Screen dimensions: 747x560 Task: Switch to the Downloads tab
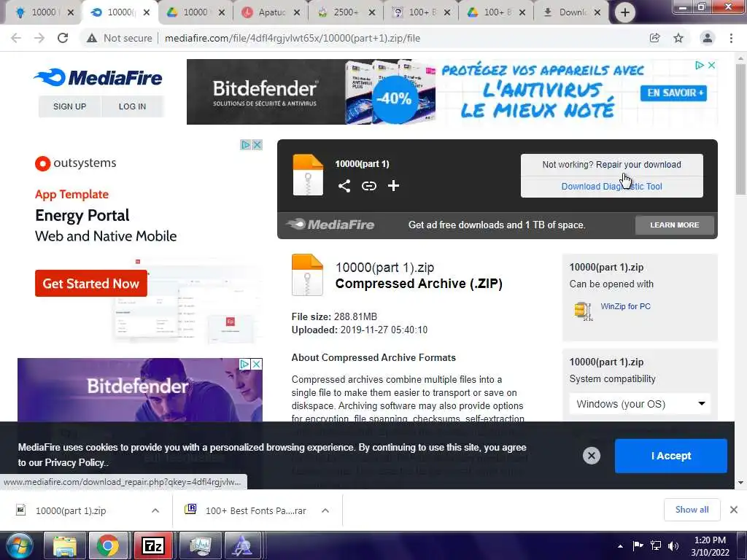click(571, 12)
